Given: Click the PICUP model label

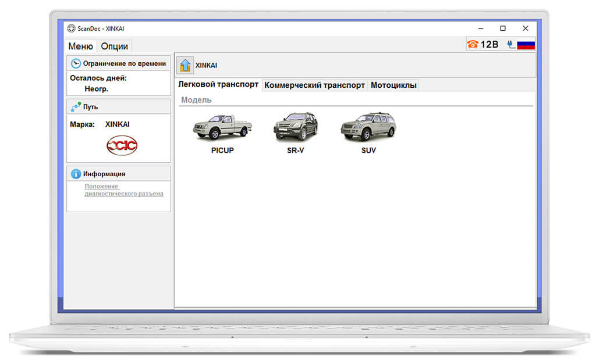Looking at the screenshot, I should pyautogui.click(x=222, y=150).
